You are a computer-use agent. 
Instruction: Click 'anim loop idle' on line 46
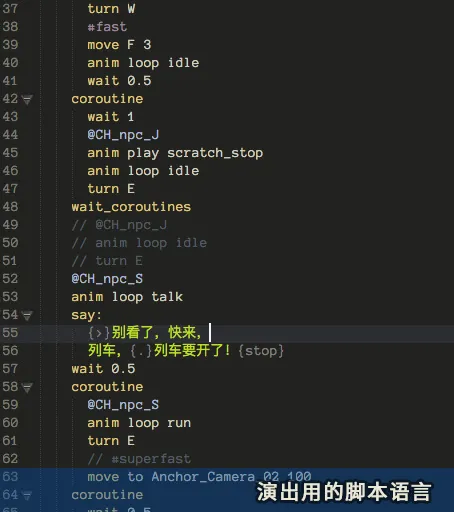point(143,171)
